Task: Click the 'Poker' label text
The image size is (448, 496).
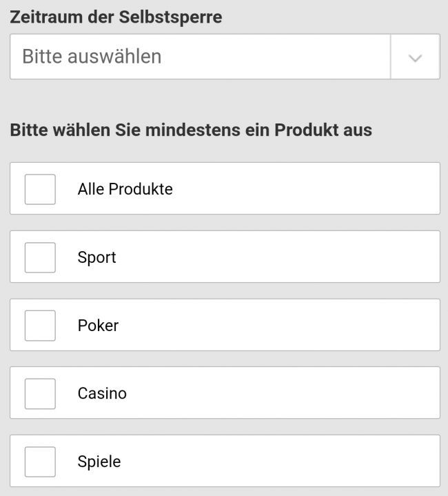Action: click(98, 326)
